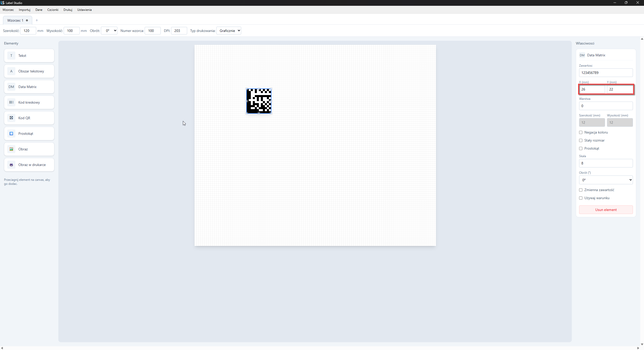Select the Obszar tekstowy element icon
The height and width of the screenshot is (350, 644).
pyautogui.click(x=11, y=71)
